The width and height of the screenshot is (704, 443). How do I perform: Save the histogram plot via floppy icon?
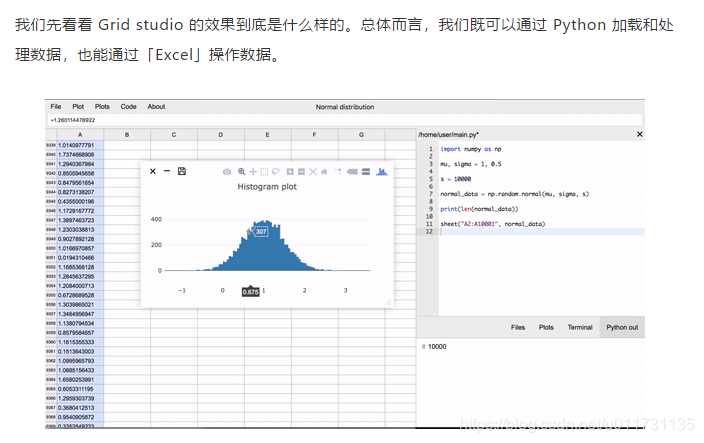(182, 171)
